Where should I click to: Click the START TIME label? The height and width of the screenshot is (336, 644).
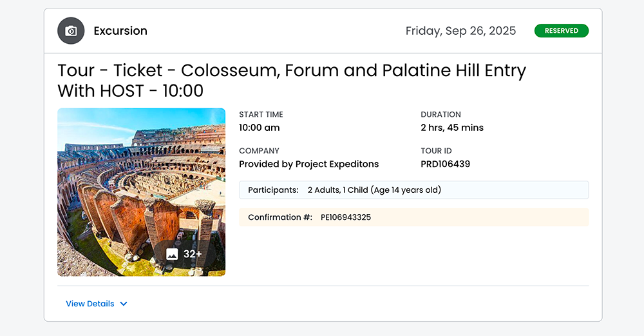261,115
